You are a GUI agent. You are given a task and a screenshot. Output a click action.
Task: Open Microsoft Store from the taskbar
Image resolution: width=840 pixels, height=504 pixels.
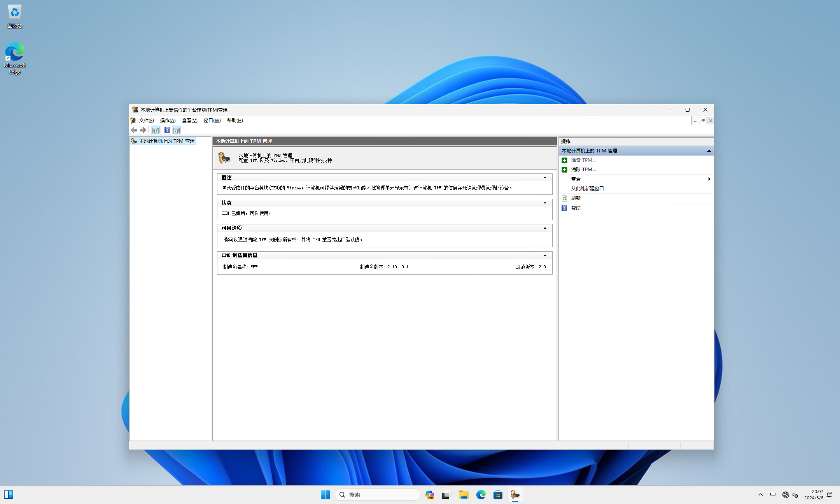(x=498, y=495)
